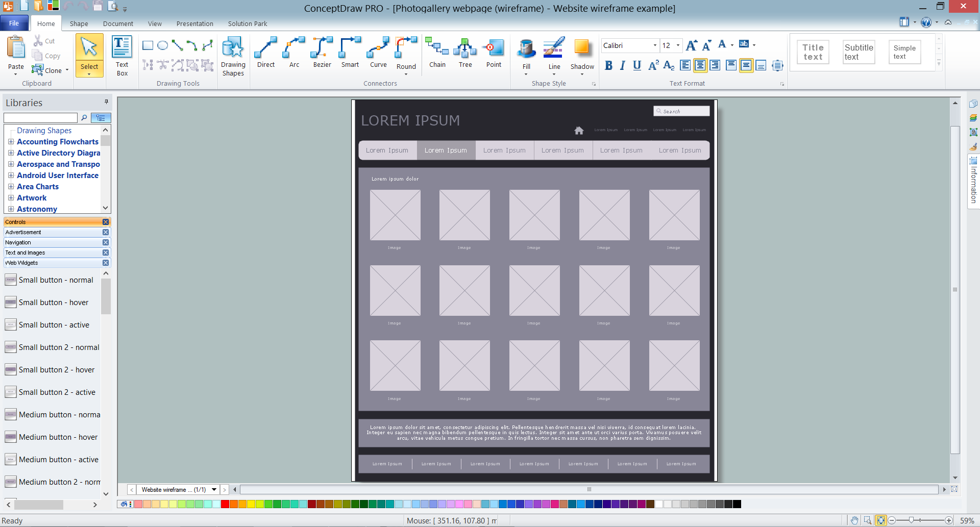Viewport: 980px width, 527px height.
Task: Activate the Text Box tool
Action: click(x=121, y=54)
